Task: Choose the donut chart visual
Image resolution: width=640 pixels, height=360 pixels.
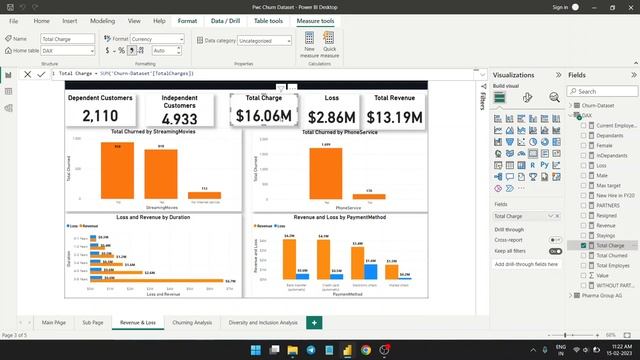Action: 544,142
